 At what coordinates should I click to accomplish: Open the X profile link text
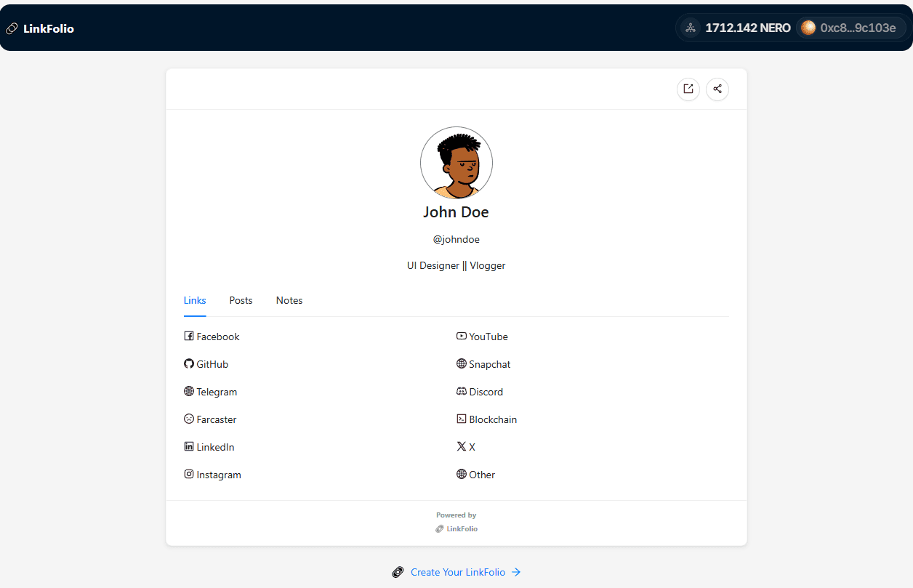472,447
